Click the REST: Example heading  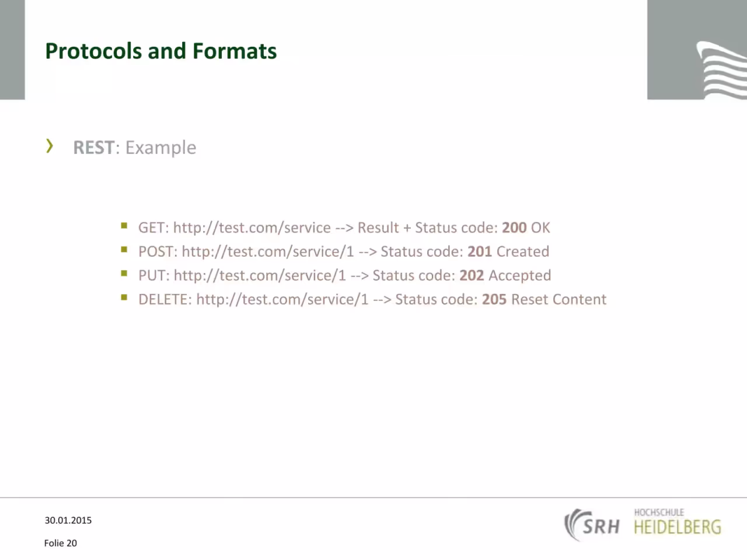pos(135,148)
